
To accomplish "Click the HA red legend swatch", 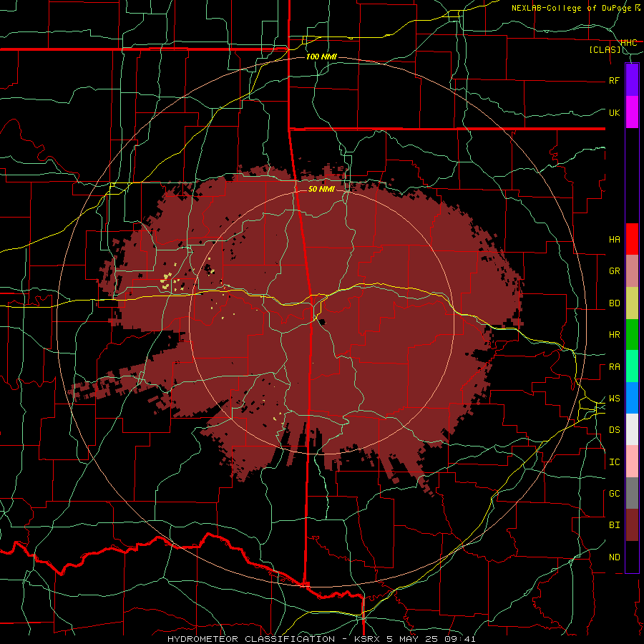I will tap(632, 239).
